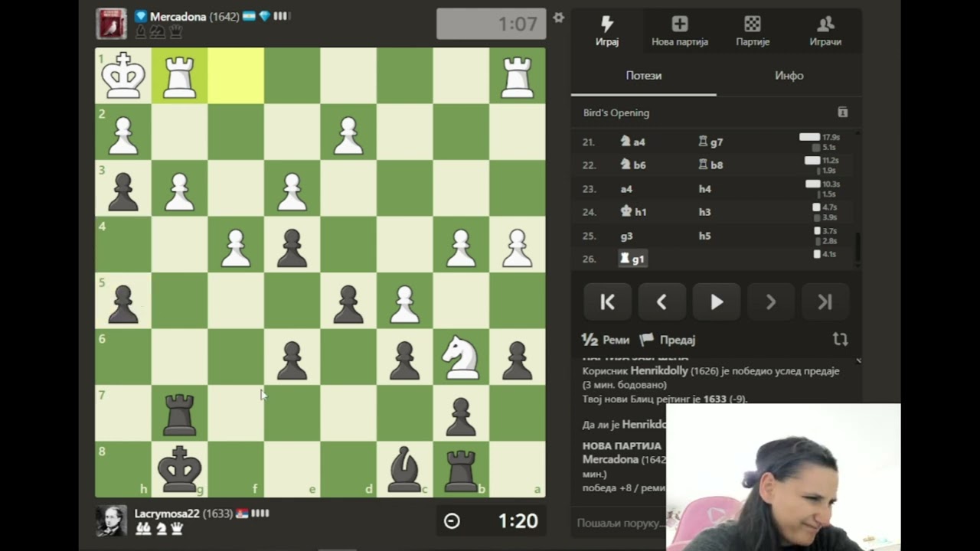This screenshot has height=551, width=980.
Task: Go to white's move 21 knight a4
Action: coord(632,142)
